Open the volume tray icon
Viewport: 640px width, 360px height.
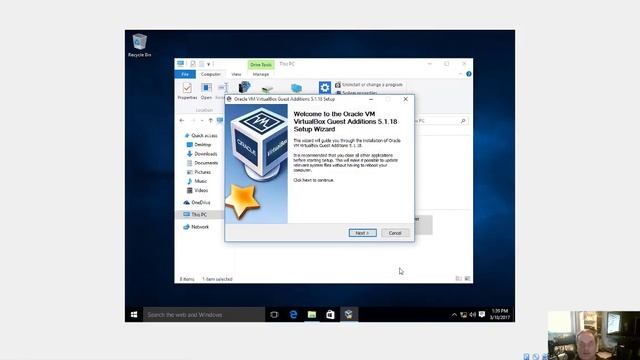click(x=473, y=315)
